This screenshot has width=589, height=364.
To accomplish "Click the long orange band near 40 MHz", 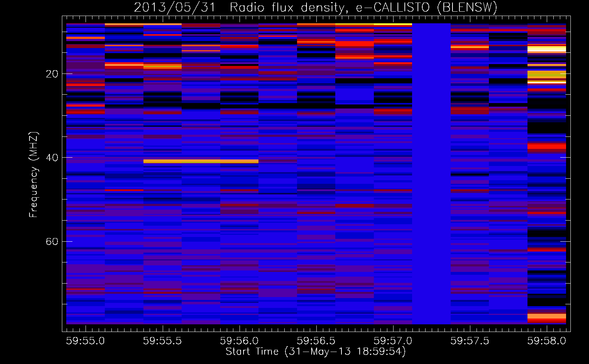I will pyautogui.click(x=201, y=161).
